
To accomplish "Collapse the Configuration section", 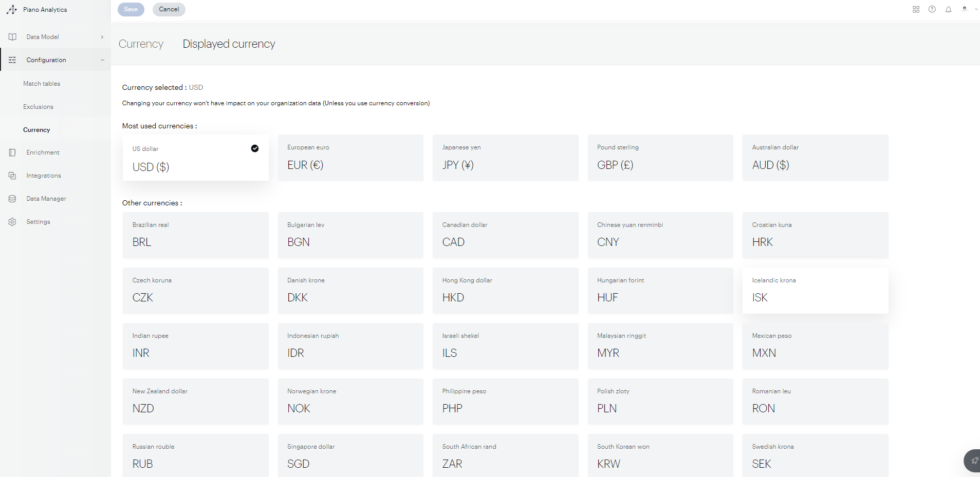I will coord(102,60).
